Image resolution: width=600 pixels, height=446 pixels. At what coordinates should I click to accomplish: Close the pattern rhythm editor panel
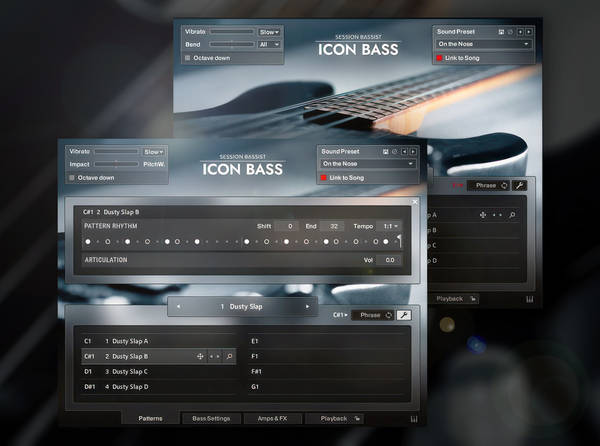tap(415, 202)
